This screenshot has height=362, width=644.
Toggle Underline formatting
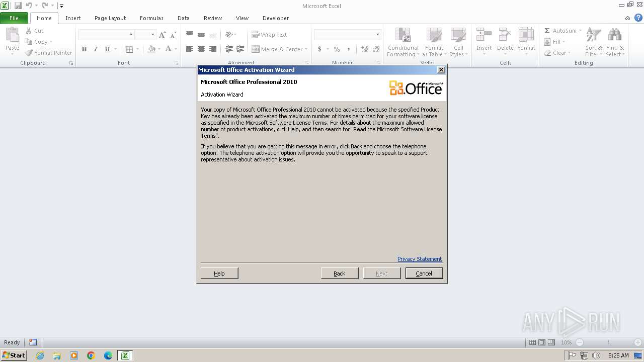pos(107,49)
